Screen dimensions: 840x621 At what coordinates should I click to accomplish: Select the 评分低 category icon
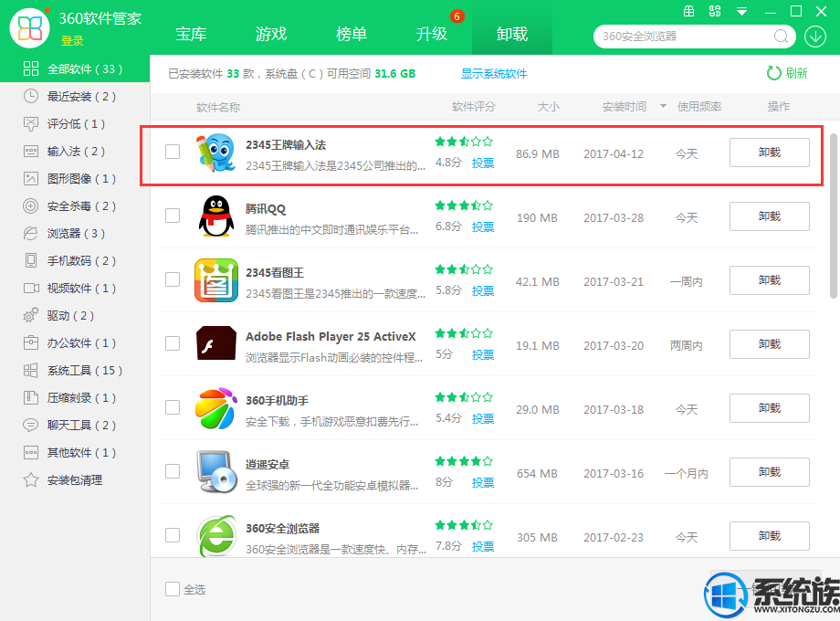point(31,124)
